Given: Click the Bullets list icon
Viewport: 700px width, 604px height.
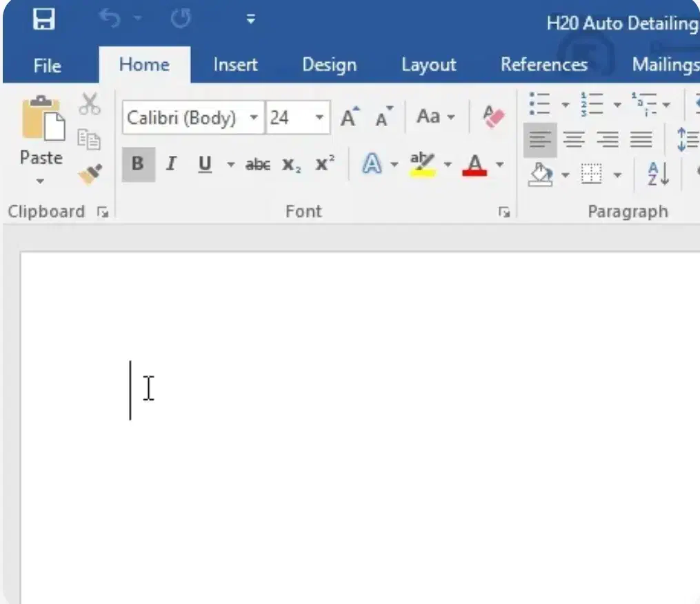Looking at the screenshot, I should [539, 104].
